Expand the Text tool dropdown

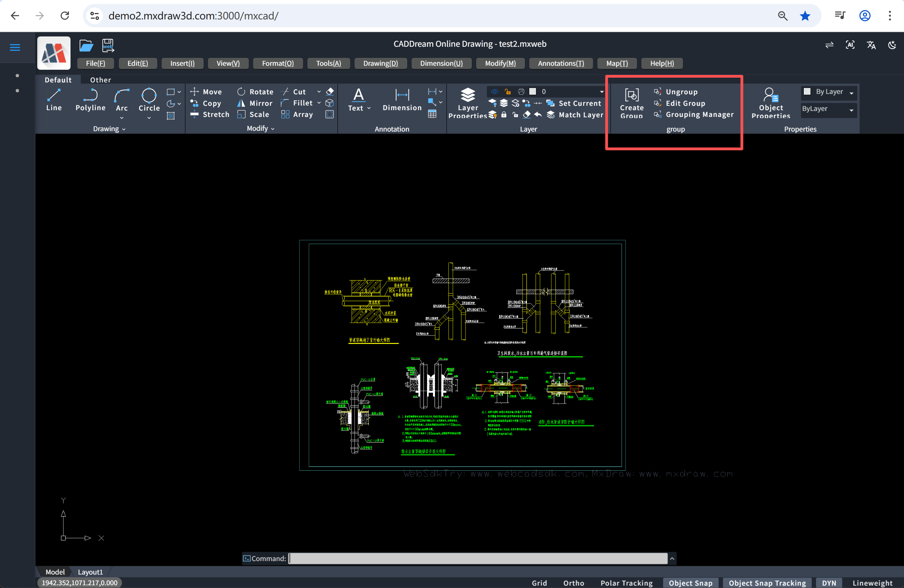[369, 108]
